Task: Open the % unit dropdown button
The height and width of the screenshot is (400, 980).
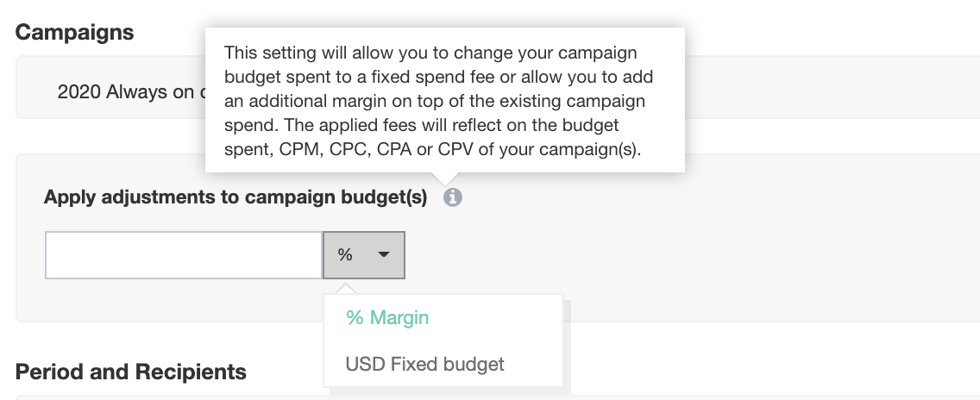Action: point(363,254)
